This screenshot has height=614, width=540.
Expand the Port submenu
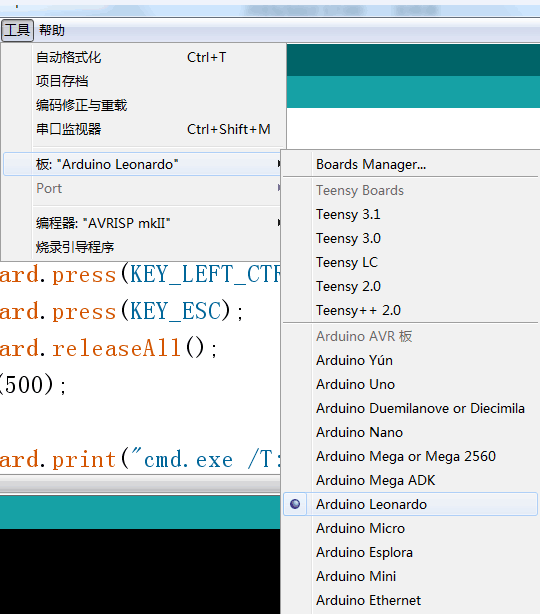(x=143, y=188)
